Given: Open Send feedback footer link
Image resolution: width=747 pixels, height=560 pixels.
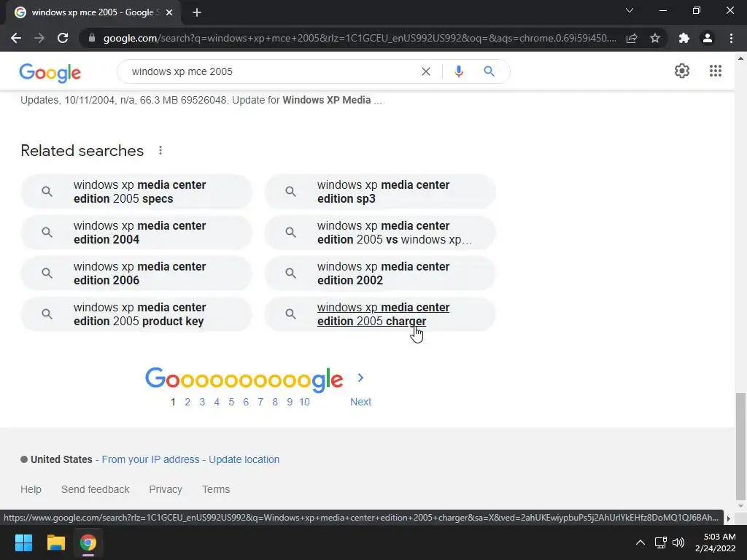Looking at the screenshot, I should [x=96, y=489].
